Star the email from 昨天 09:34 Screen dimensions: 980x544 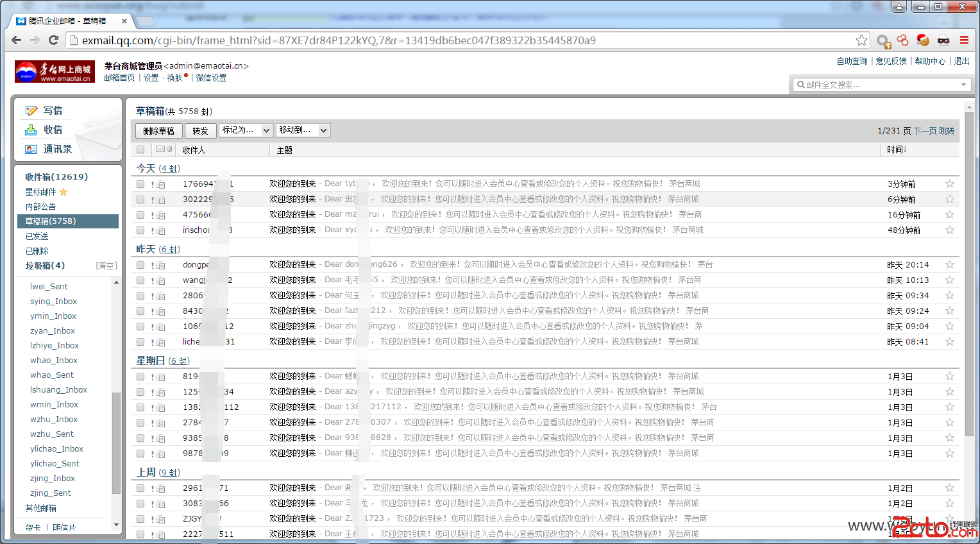click(x=950, y=296)
